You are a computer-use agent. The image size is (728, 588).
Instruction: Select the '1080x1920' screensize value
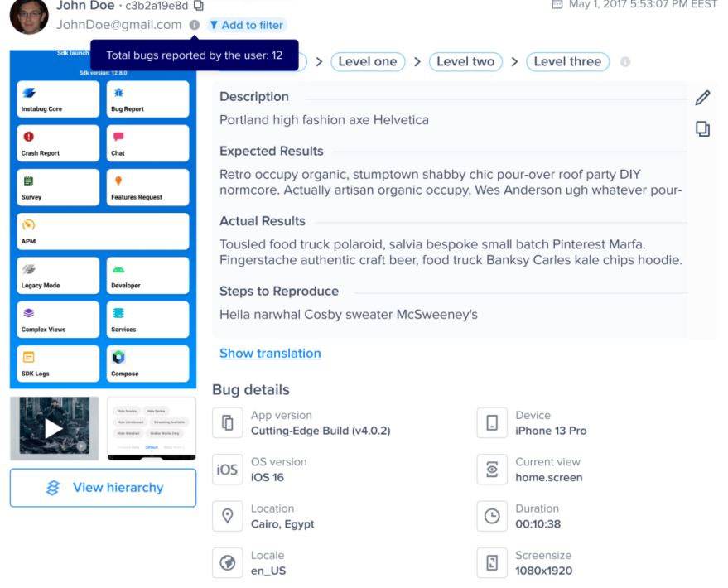[x=543, y=571]
